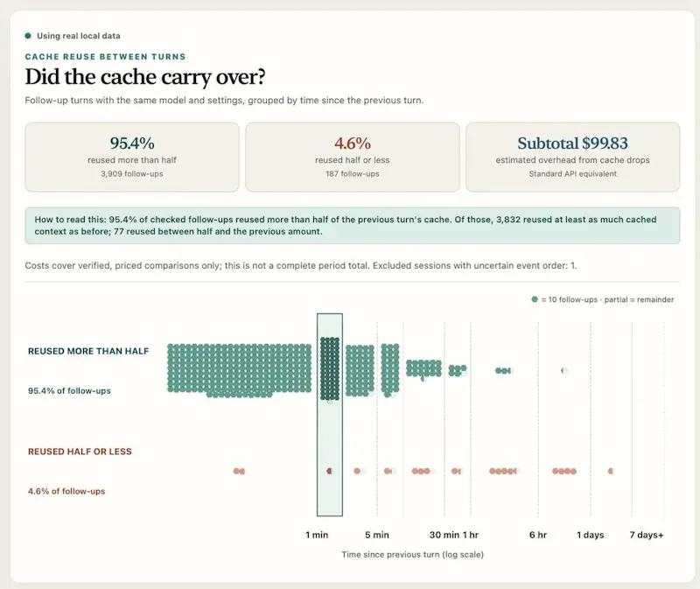Click the "Time since previous turn (log scale)" axis title

coord(412,555)
